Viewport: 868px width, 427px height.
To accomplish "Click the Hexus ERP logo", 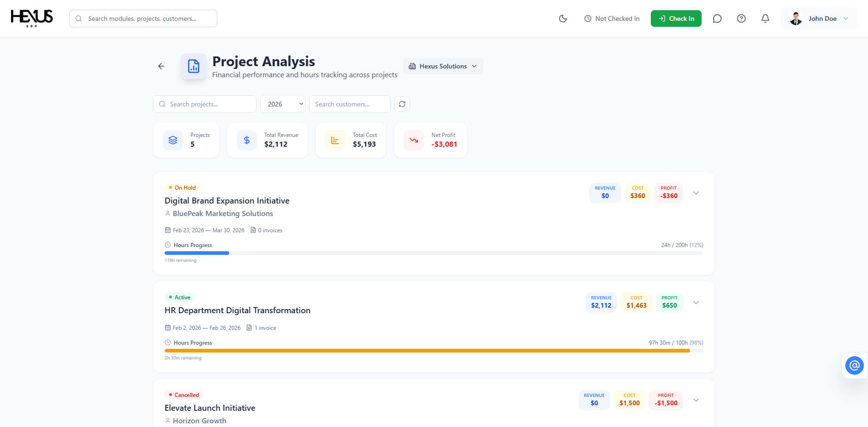I will 32,19.
